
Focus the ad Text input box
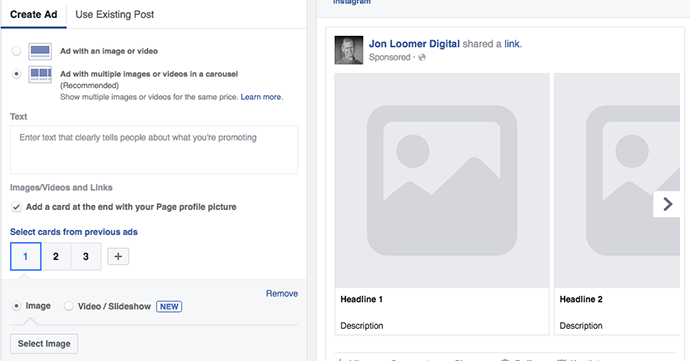tap(154, 150)
